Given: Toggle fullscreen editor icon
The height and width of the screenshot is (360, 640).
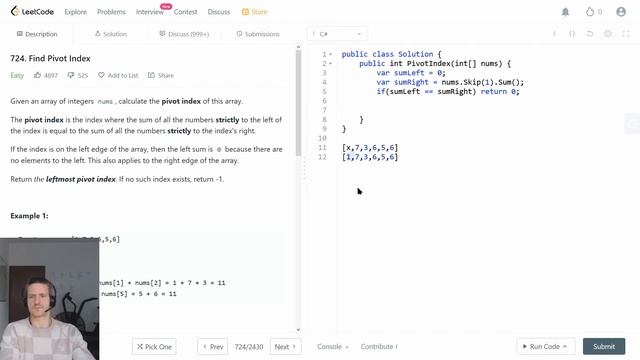Looking at the screenshot, I should tap(626, 34).
